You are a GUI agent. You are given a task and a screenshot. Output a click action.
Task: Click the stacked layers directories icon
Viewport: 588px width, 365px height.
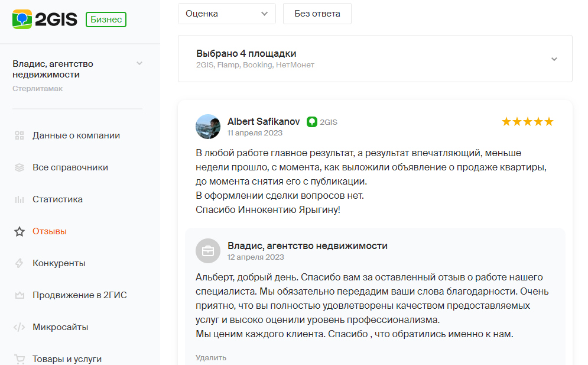19,167
